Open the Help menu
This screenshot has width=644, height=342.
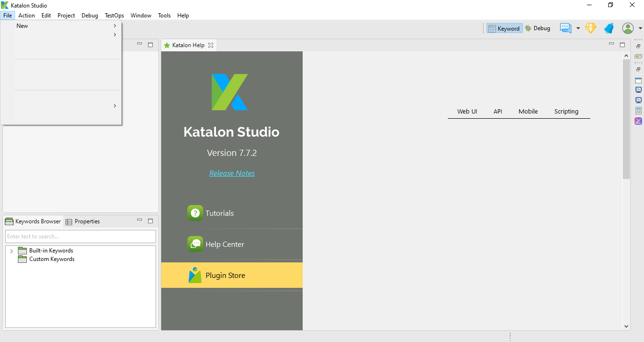(183, 16)
